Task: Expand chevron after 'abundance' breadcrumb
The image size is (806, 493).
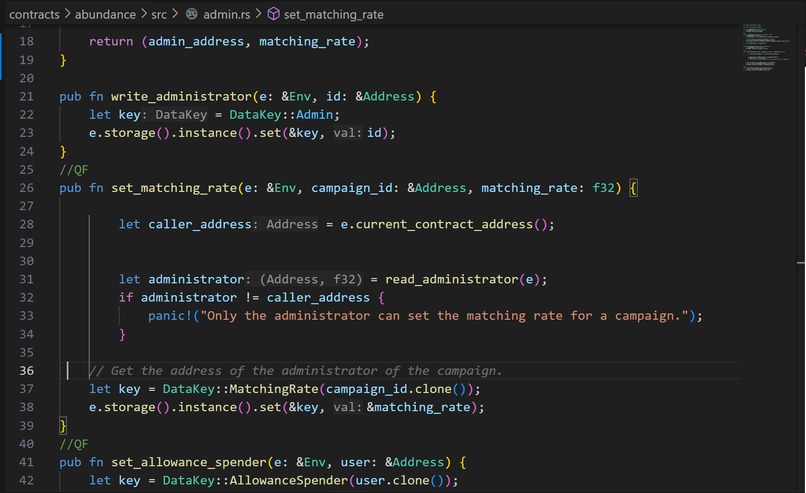Action: click(144, 14)
